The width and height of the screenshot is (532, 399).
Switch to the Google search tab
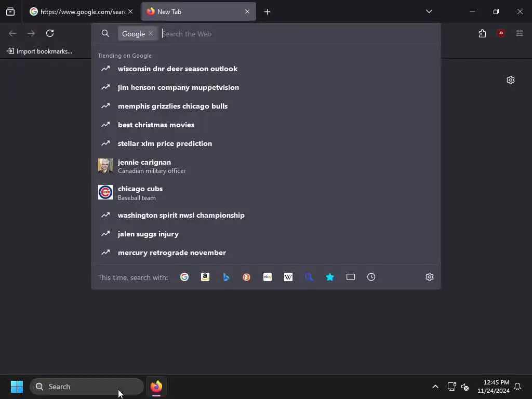coord(81,12)
